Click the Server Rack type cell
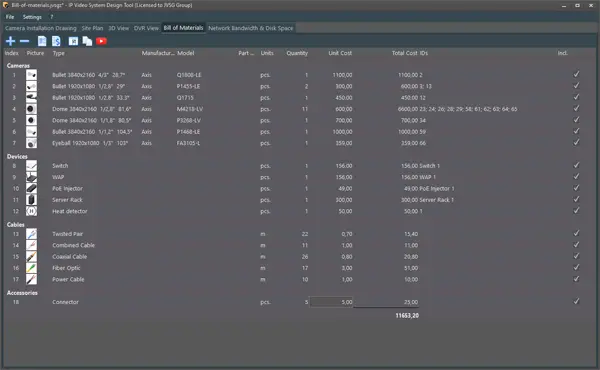Image resolution: width=600 pixels, height=370 pixels. (67, 200)
